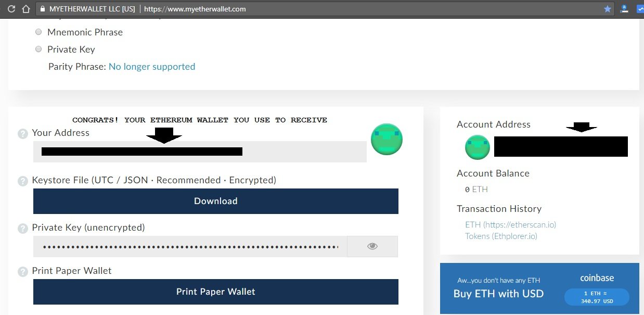Image resolution: width=644 pixels, height=315 pixels.
Task: Click the '0 ETH' account balance value
Action: 476,190
